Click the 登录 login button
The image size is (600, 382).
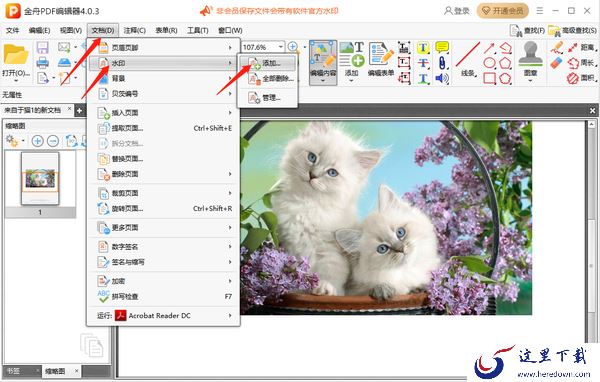coord(457,11)
